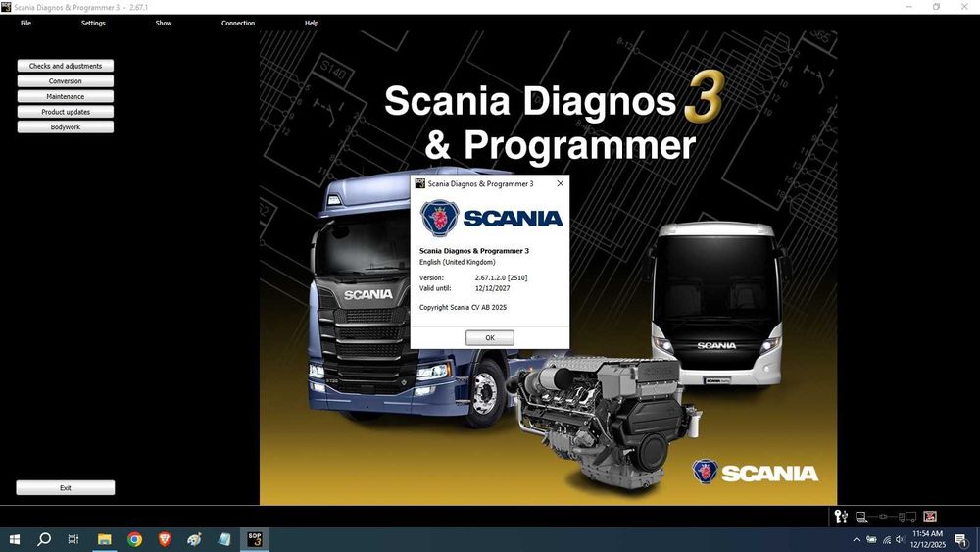The width and height of the screenshot is (980, 552).
Task: Open the File menu
Action: tap(25, 23)
